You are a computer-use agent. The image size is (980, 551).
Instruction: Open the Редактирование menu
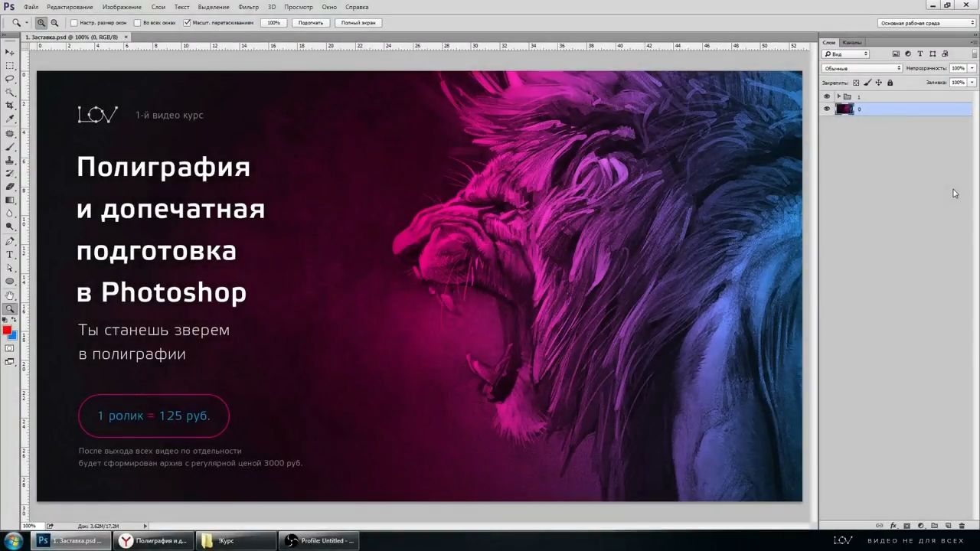tap(70, 7)
